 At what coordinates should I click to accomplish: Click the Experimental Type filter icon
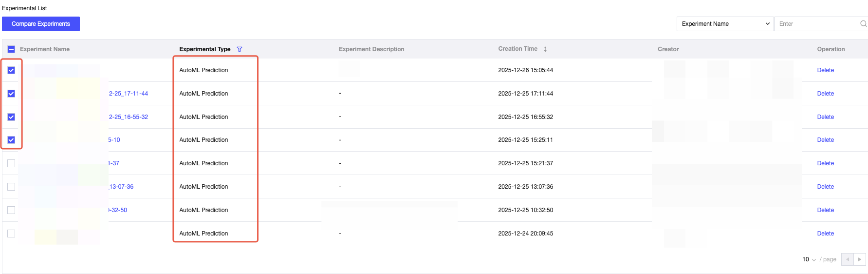coord(240,49)
